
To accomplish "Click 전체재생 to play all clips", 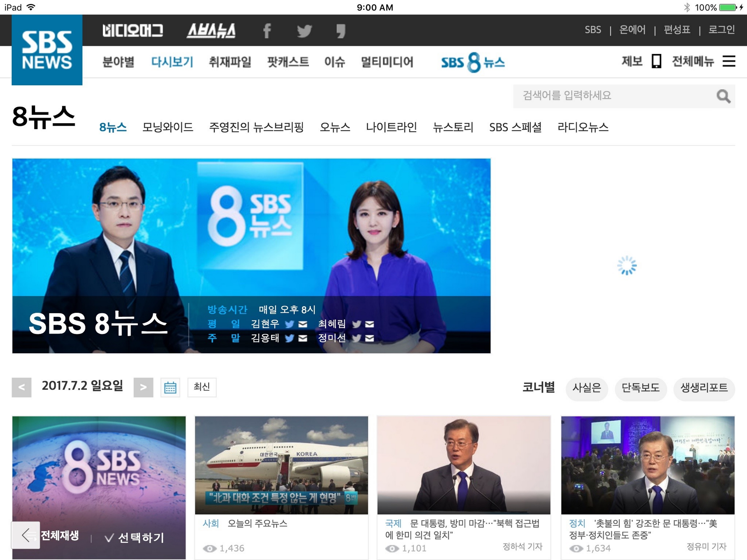I will [x=60, y=535].
